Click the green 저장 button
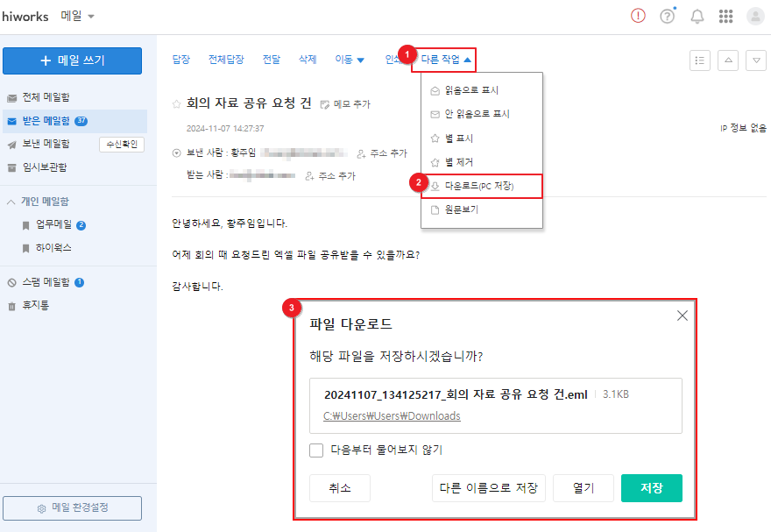This screenshot has width=771, height=532. click(651, 488)
